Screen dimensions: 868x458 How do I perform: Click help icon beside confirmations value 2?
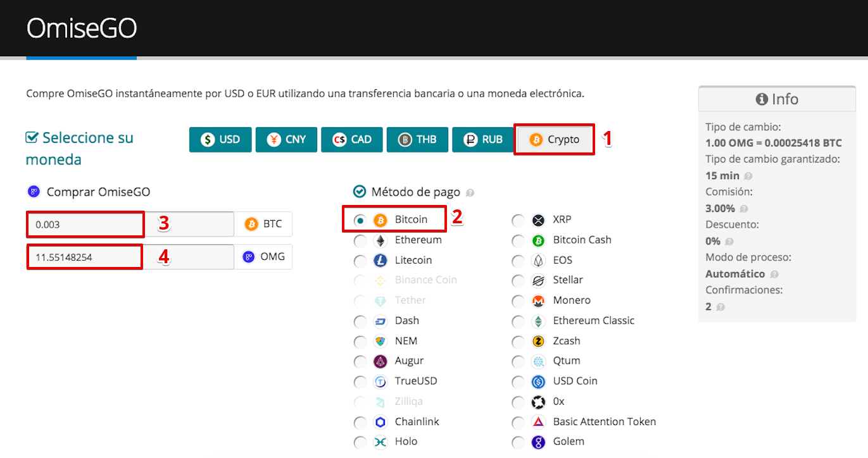[720, 307]
